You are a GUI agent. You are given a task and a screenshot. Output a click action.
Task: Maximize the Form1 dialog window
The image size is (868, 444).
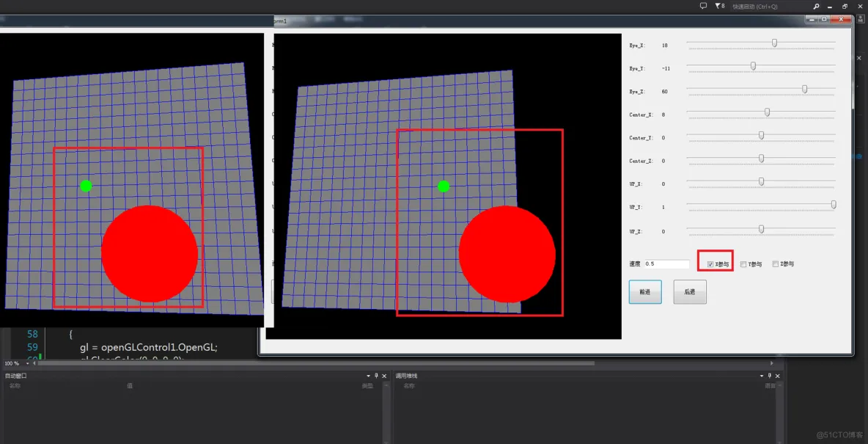pos(824,19)
